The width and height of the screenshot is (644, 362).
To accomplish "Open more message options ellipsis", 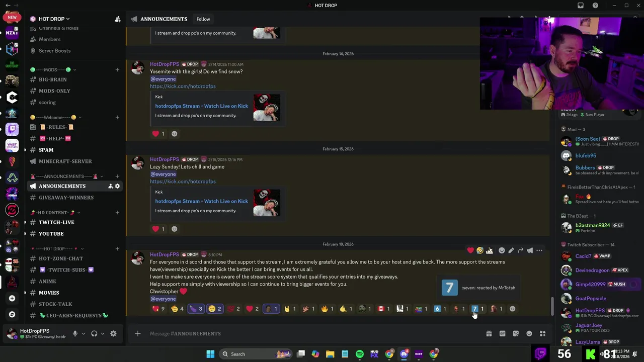I will [539, 250].
